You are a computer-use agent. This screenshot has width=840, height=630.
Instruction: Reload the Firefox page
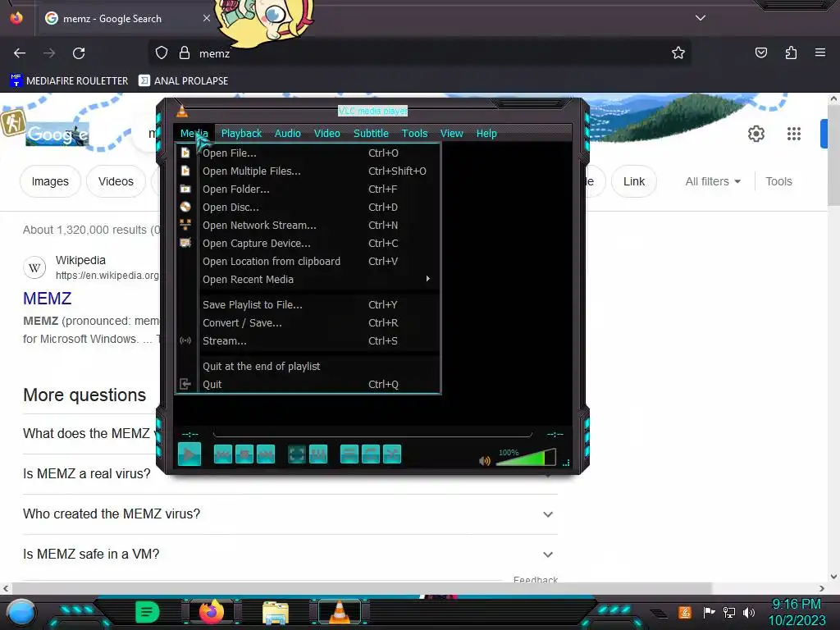click(79, 53)
